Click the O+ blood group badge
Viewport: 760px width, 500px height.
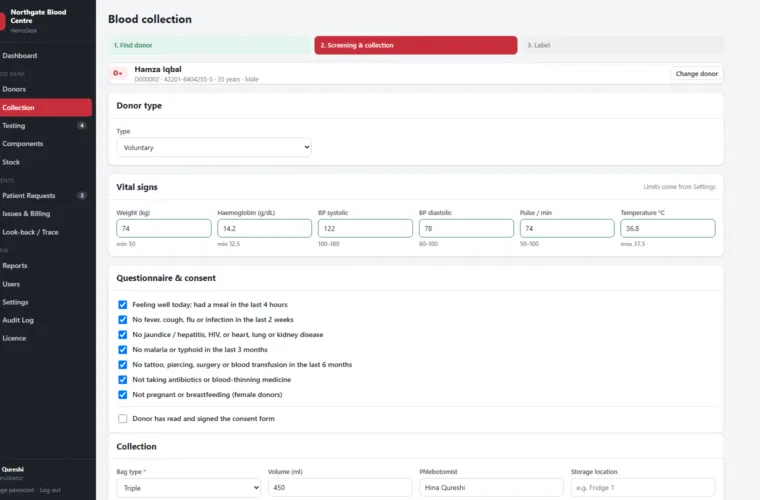tap(118, 73)
